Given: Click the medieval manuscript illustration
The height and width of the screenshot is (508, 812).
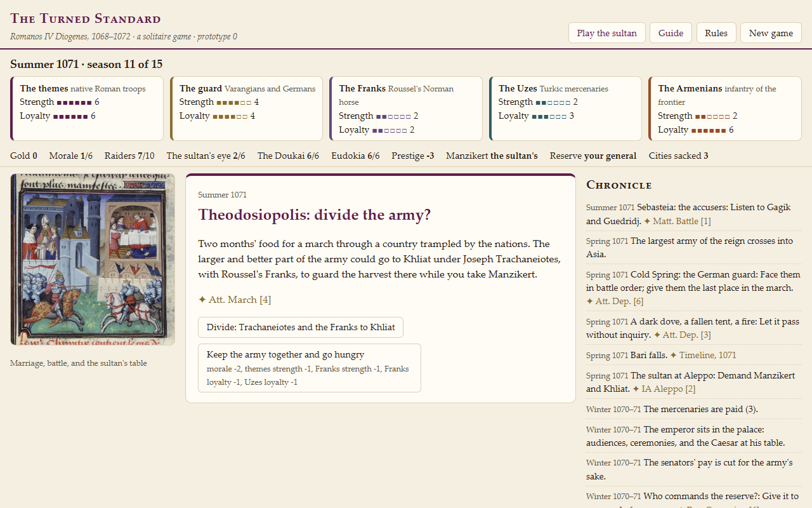Looking at the screenshot, I should pyautogui.click(x=93, y=260).
